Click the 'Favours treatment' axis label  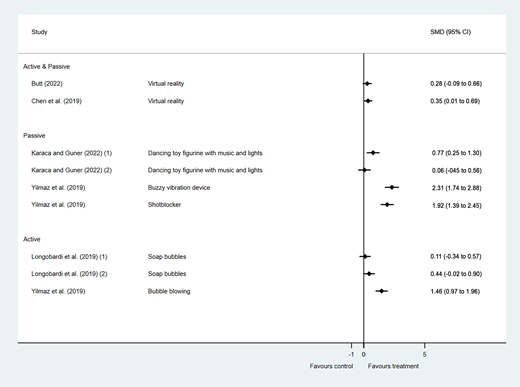(x=393, y=366)
